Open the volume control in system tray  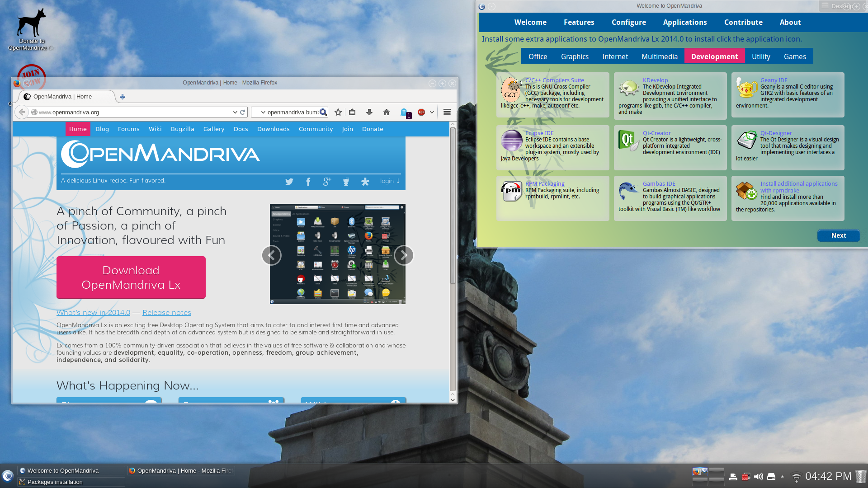tap(759, 477)
